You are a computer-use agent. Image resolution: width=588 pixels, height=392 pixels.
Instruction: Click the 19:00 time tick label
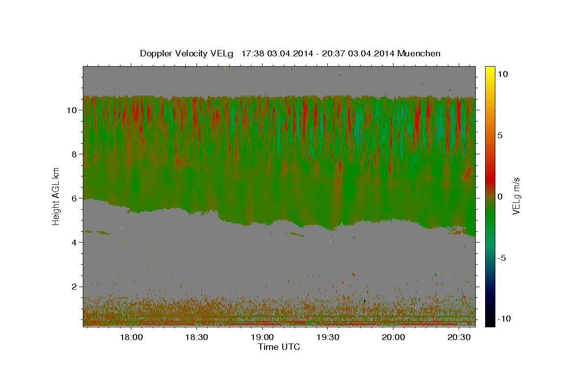click(x=262, y=337)
